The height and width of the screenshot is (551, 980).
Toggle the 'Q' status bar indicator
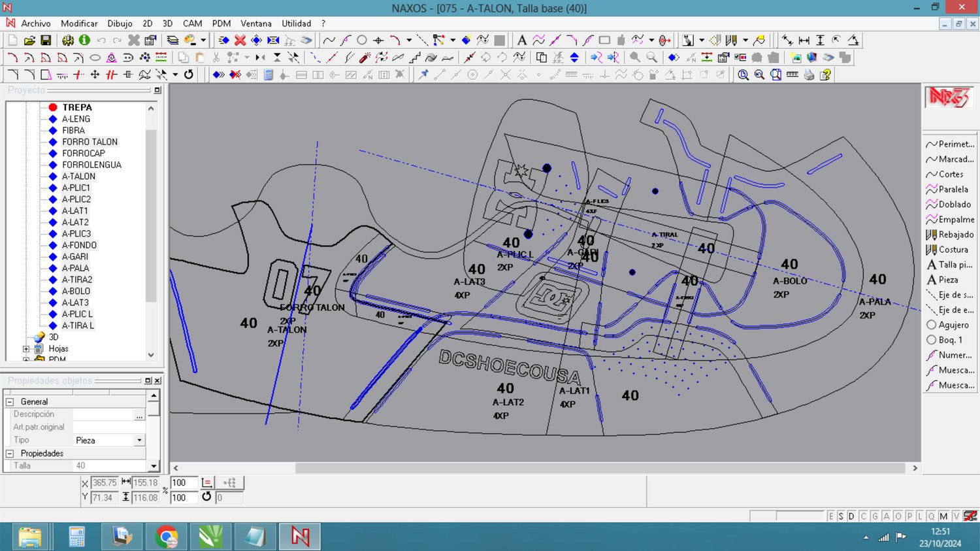[x=932, y=516]
